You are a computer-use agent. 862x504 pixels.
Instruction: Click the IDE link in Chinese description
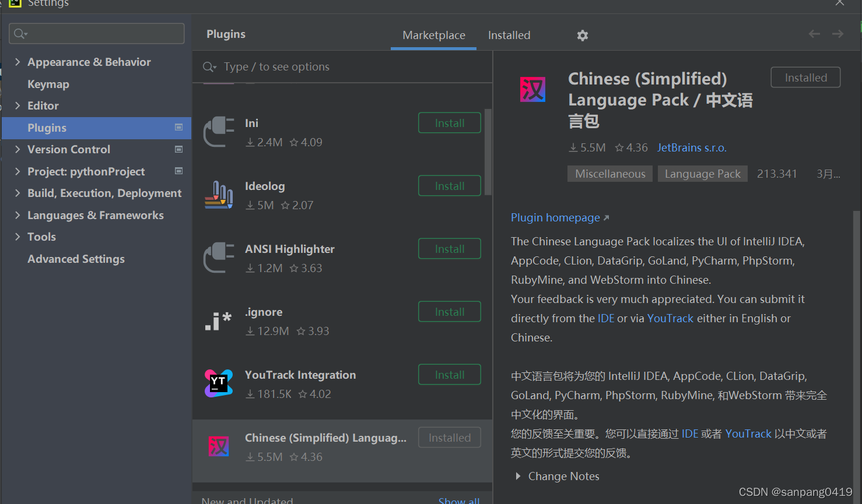(x=690, y=433)
